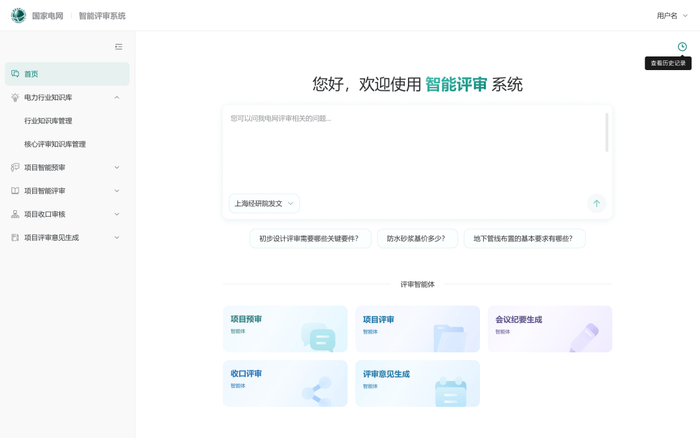The height and width of the screenshot is (438, 700).
Task: Send the question with the arrow button
Action: (596, 204)
